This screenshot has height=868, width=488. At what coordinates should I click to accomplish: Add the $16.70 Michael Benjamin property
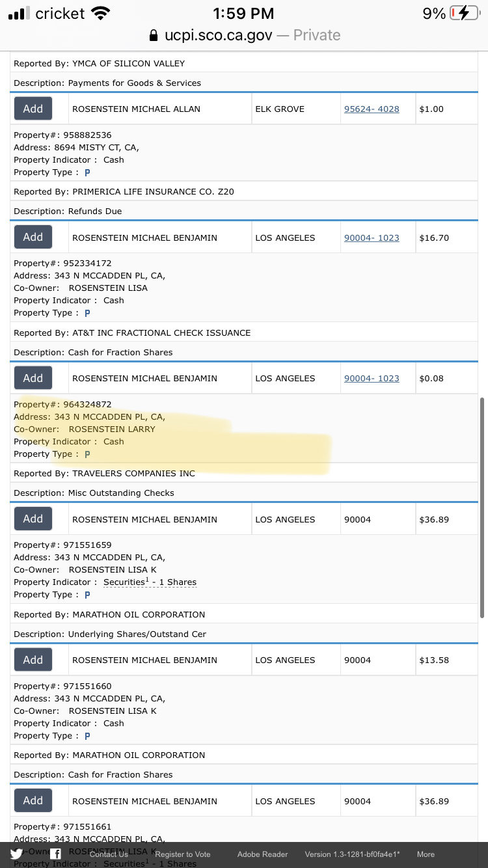(x=33, y=237)
